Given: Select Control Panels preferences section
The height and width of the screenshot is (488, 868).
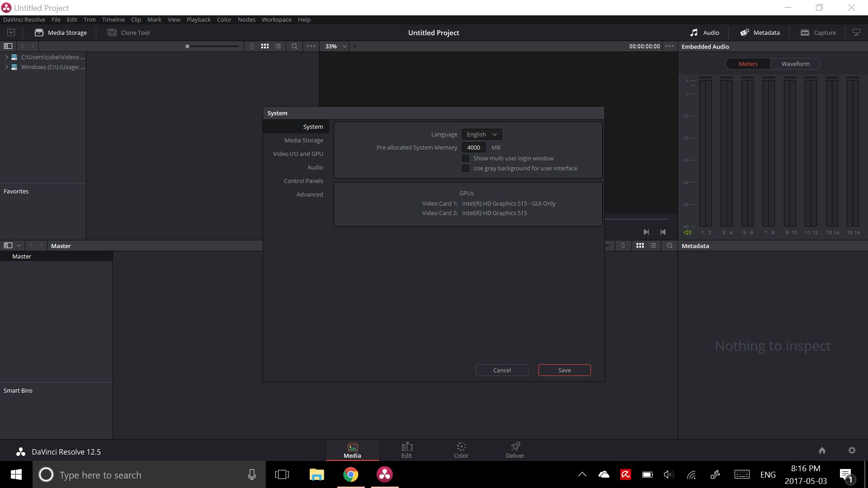Looking at the screenshot, I should click(x=303, y=181).
